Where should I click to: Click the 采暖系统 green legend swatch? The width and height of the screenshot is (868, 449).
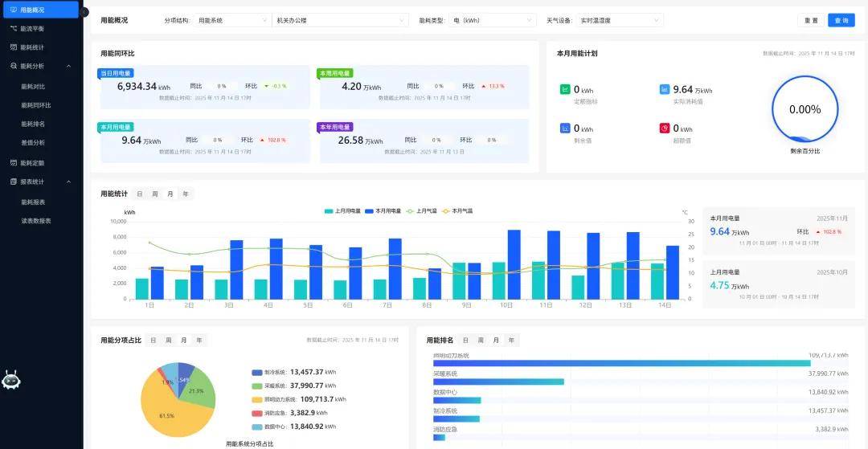[x=257, y=386]
